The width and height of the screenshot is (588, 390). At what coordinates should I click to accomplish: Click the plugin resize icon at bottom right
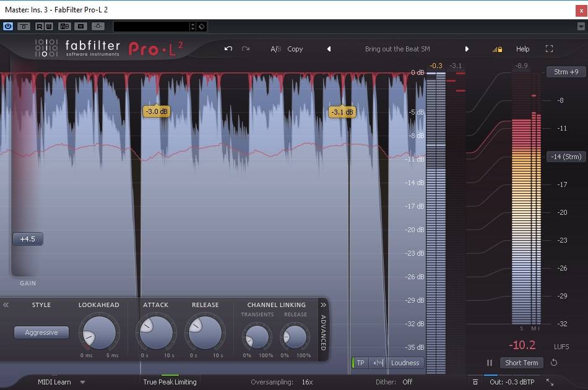[x=550, y=382]
